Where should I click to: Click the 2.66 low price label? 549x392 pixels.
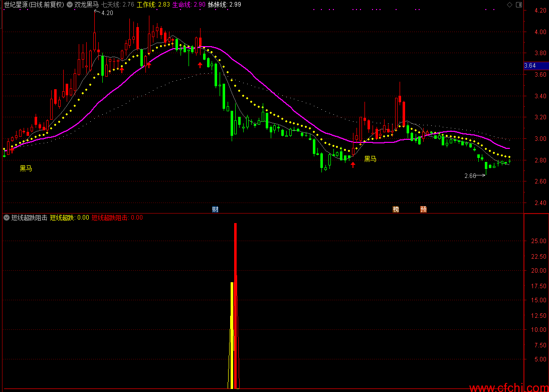point(470,176)
